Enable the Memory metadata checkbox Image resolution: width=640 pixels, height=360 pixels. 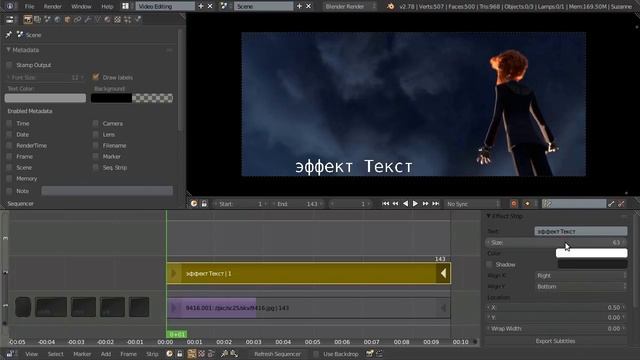[9, 178]
